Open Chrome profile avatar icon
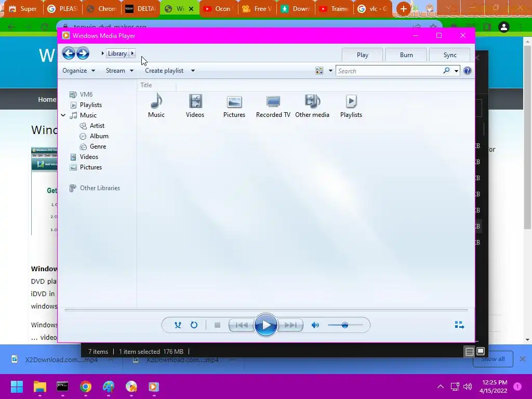 point(504,27)
